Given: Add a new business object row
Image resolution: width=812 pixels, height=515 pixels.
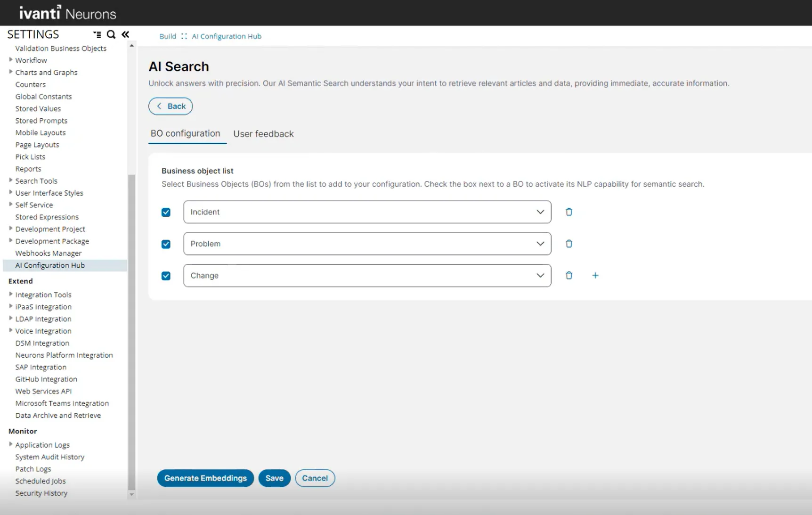Looking at the screenshot, I should click(595, 276).
